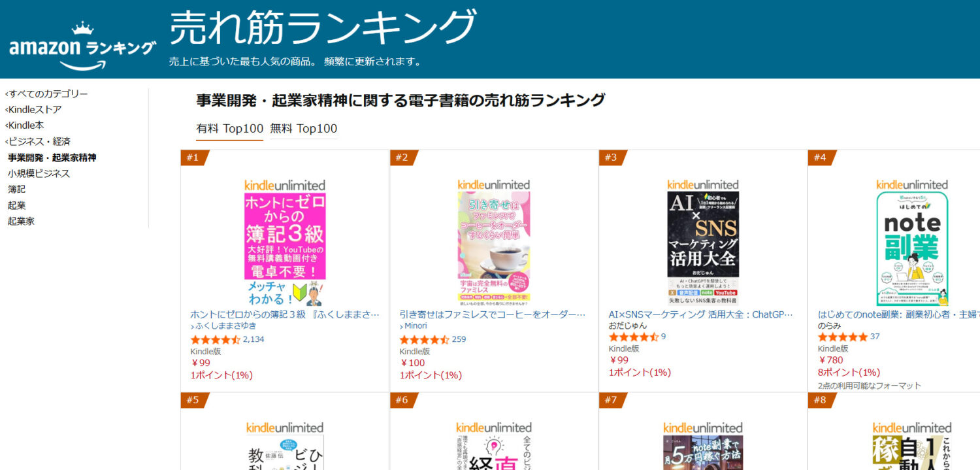Navigate up to Kindleストア category

pos(35,110)
